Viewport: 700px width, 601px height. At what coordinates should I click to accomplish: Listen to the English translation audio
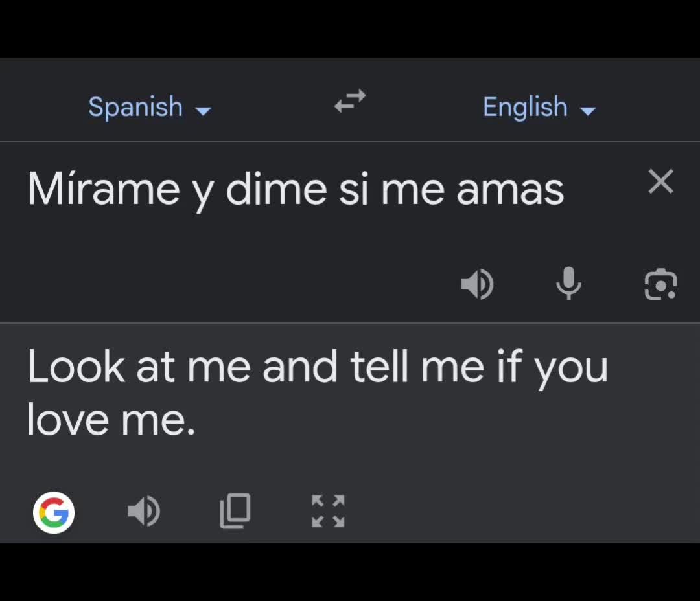144,511
